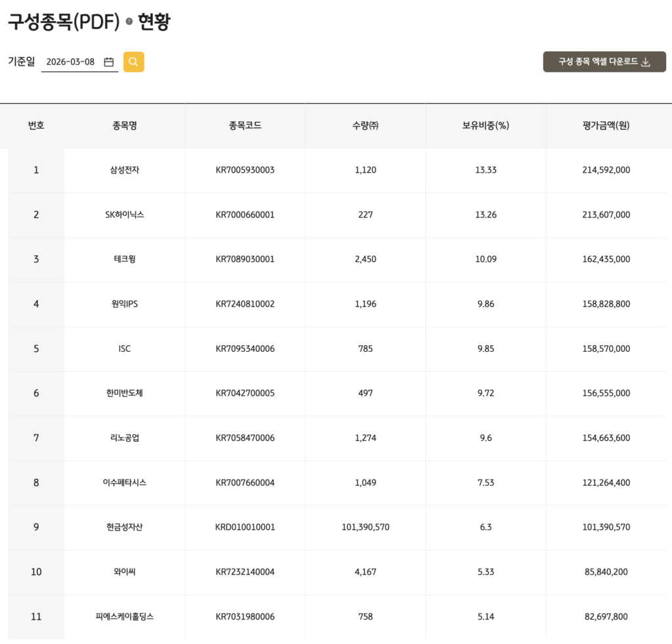672x644 pixels.
Task: Select the 피에스케이홀딩스 row name
Action: (x=125, y=616)
